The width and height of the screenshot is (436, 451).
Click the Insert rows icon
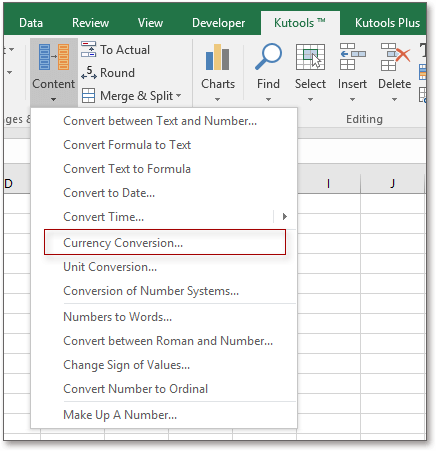352,56
